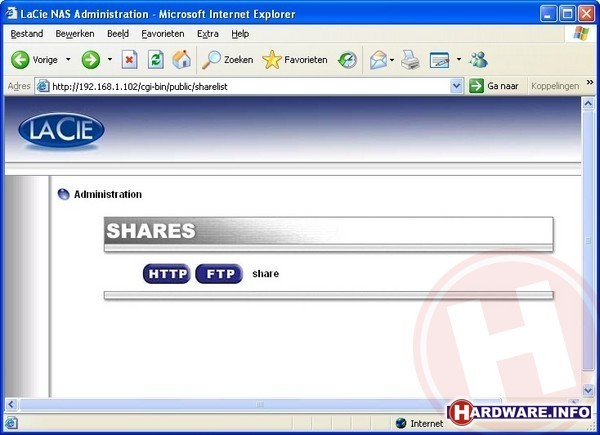The height and width of the screenshot is (435, 600).
Task: Click the status bar page icon
Action: click(11, 423)
